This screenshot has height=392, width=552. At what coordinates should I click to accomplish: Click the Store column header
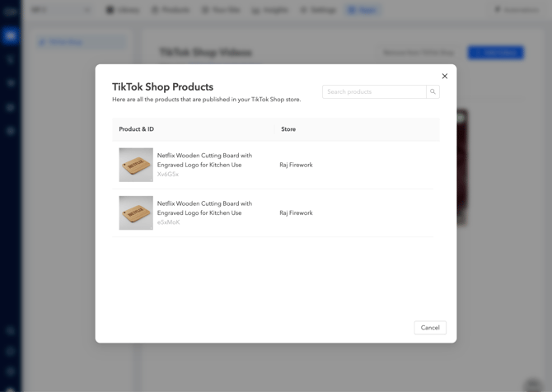[288, 129]
